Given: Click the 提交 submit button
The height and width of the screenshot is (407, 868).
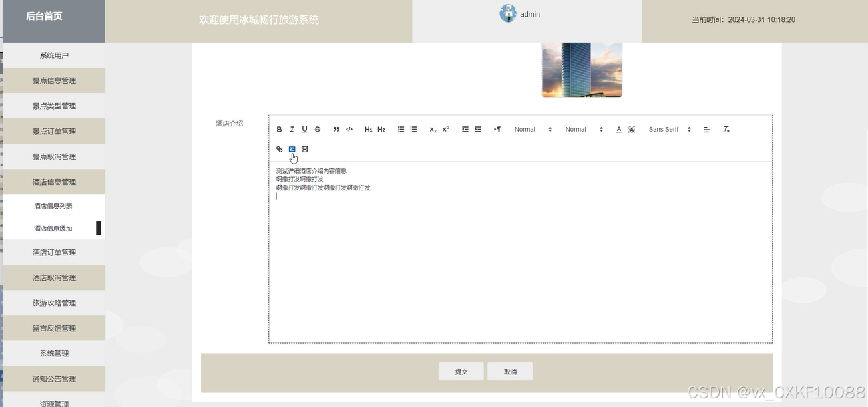Looking at the screenshot, I should coord(461,372).
